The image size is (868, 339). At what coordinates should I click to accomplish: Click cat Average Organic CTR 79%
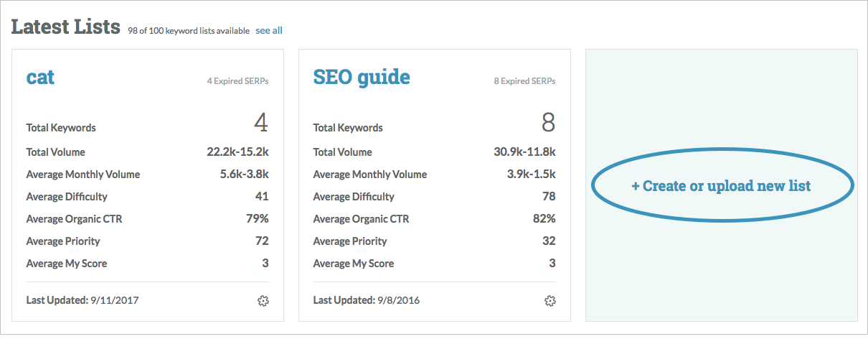pyautogui.click(x=257, y=218)
